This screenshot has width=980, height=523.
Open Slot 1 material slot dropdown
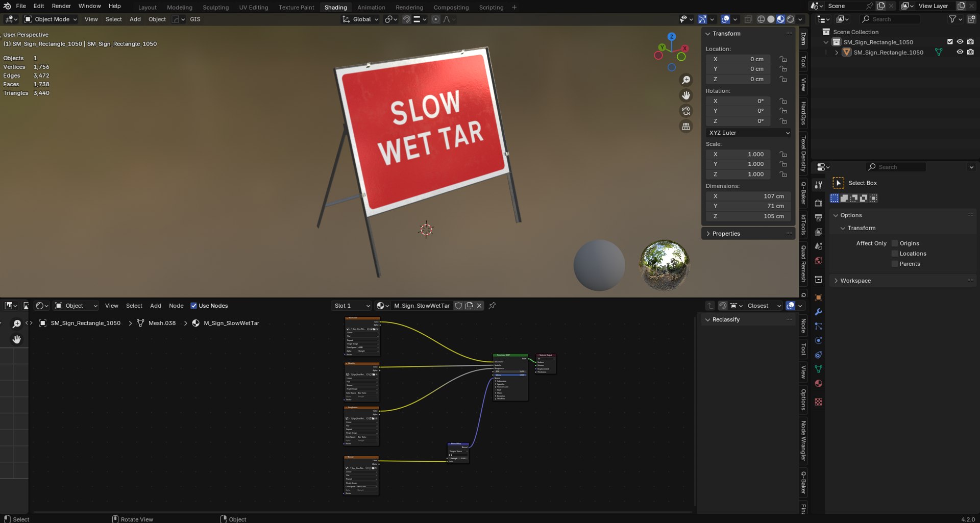352,306
